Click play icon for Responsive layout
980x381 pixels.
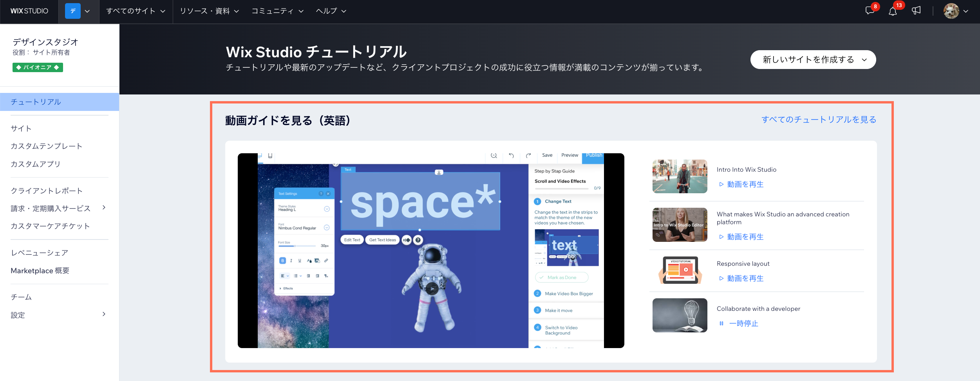pos(721,278)
